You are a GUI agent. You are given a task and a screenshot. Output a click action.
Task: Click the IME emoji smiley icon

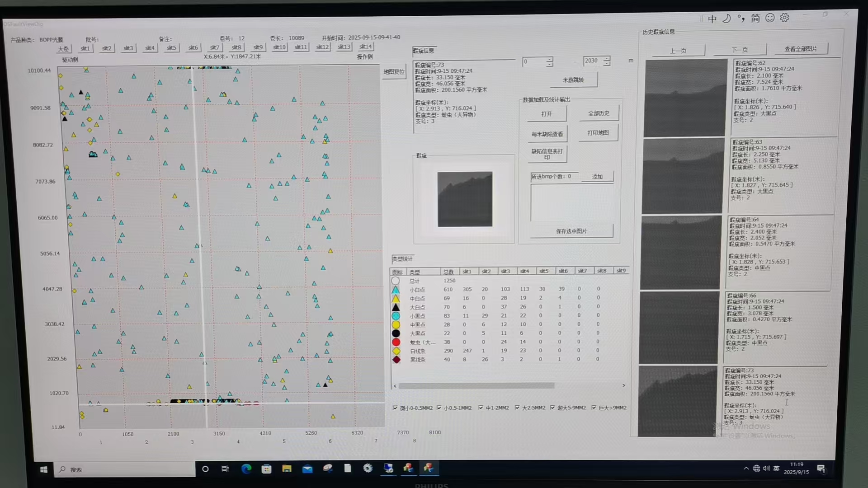pyautogui.click(x=770, y=18)
